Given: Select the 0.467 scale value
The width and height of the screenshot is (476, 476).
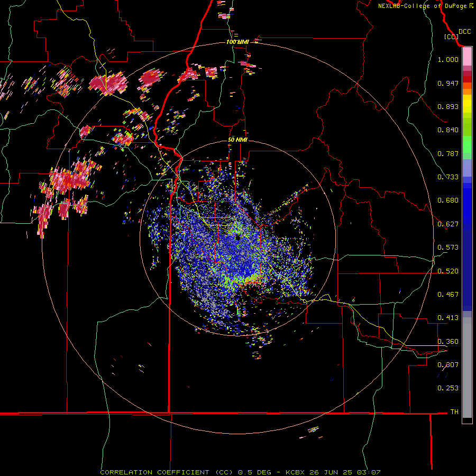Looking at the screenshot, I should pos(448,295).
